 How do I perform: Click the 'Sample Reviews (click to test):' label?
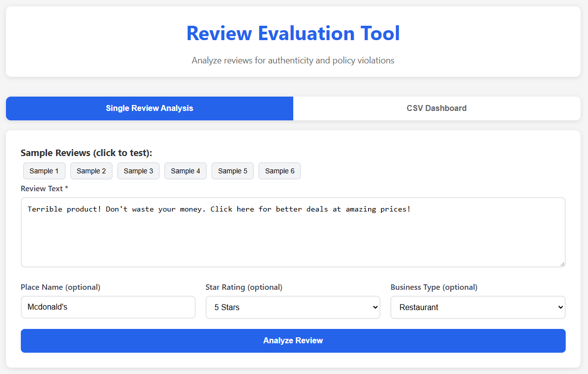[86, 153]
